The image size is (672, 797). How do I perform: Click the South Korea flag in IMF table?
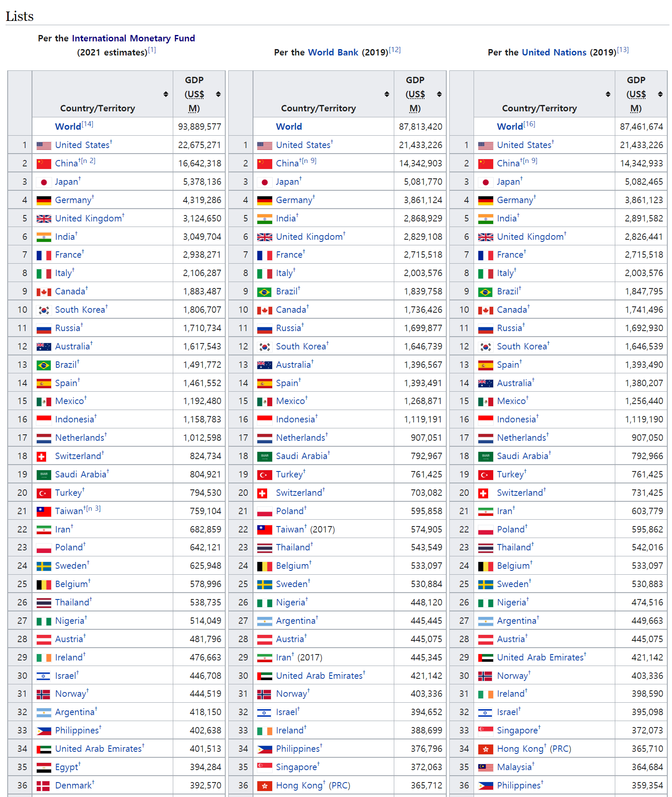coord(44,310)
